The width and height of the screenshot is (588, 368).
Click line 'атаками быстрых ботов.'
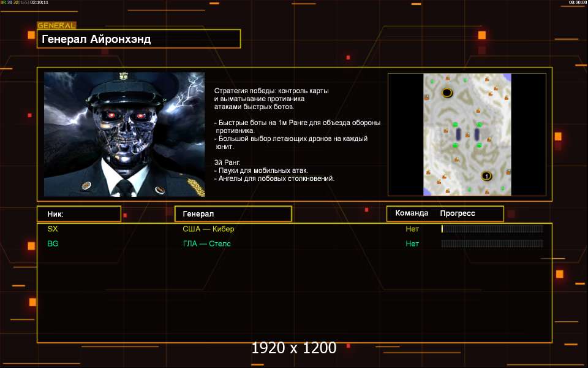click(x=254, y=107)
